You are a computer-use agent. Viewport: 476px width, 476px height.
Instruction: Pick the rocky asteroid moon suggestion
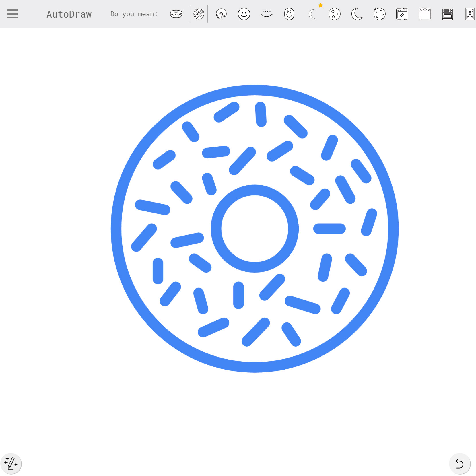pyautogui.click(x=379, y=14)
